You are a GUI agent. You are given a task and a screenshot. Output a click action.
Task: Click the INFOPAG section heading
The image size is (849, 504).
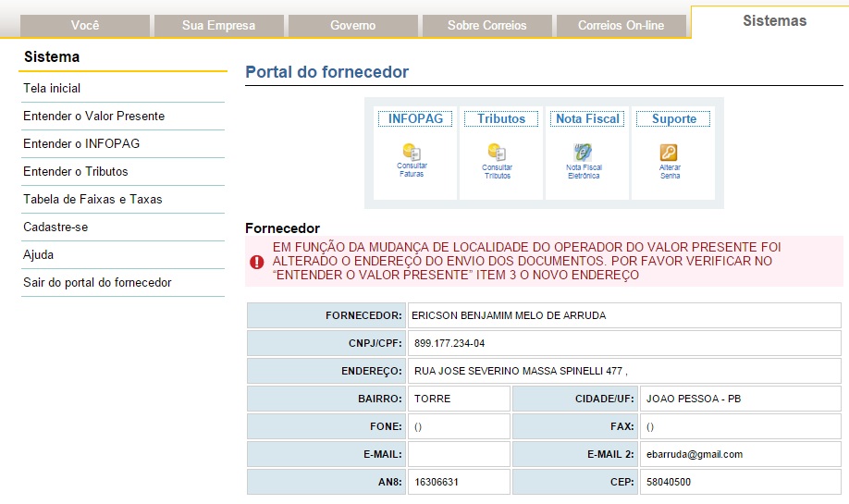[415, 118]
